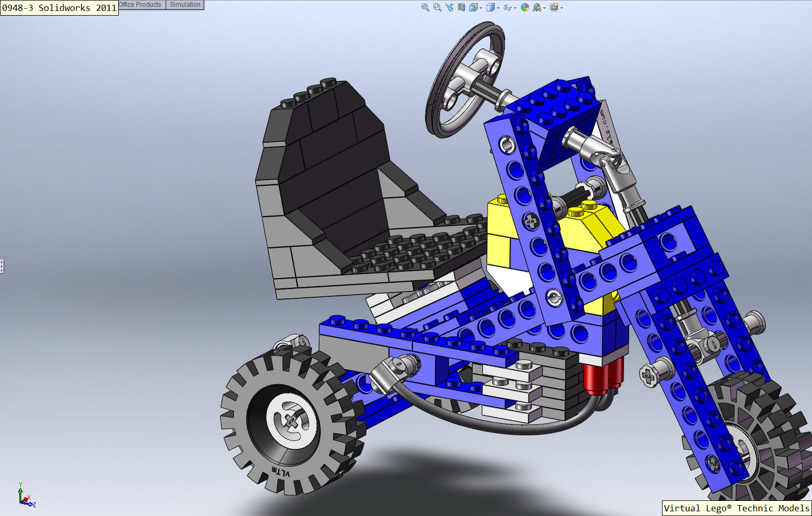Click the Zoom to Fit icon

[x=426, y=7]
